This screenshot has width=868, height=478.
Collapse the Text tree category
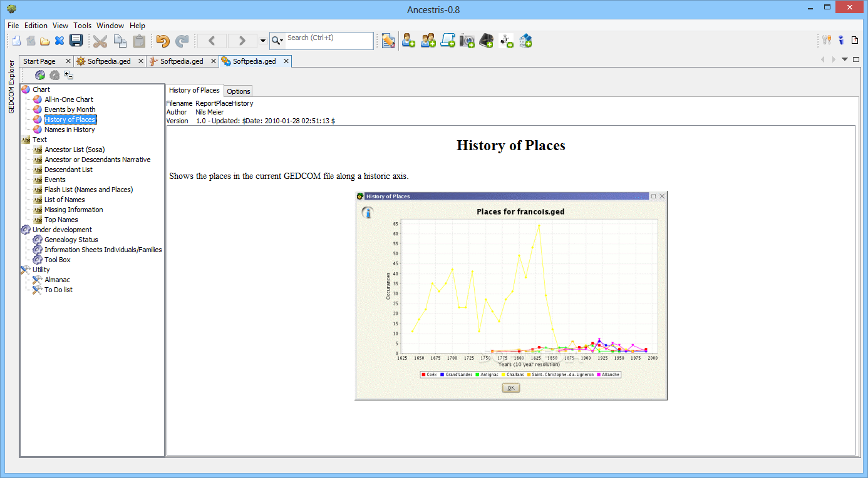tap(34, 140)
